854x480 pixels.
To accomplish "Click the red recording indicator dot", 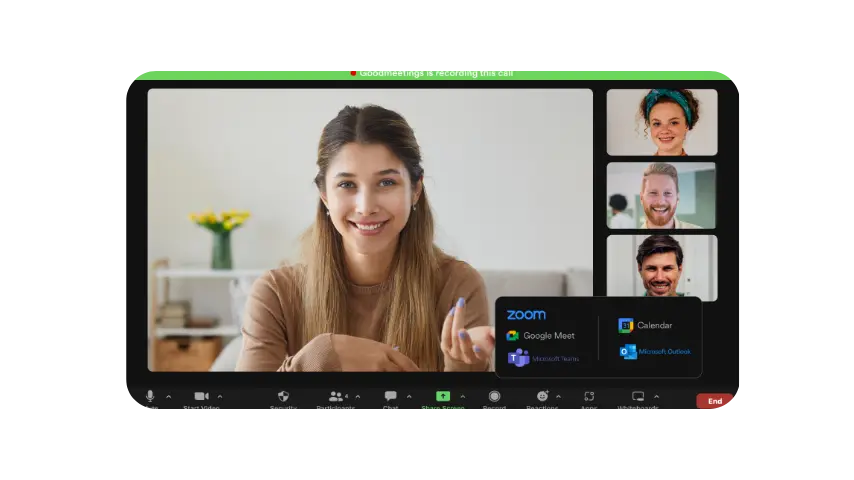I will point(353,73).
